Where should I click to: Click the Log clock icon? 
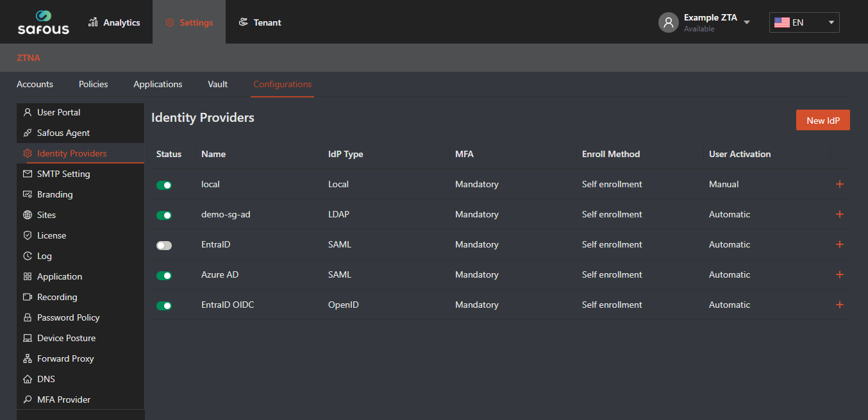click(28, 256)
